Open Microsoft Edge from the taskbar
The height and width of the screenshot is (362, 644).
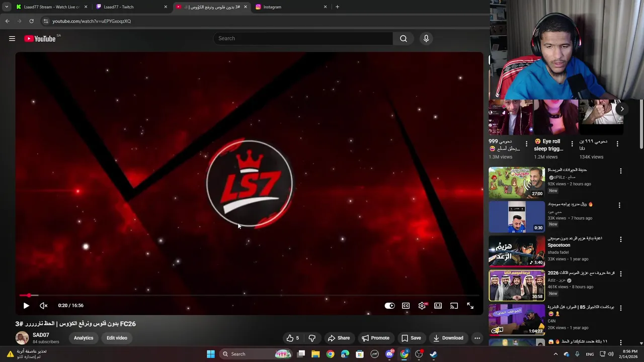345,354
